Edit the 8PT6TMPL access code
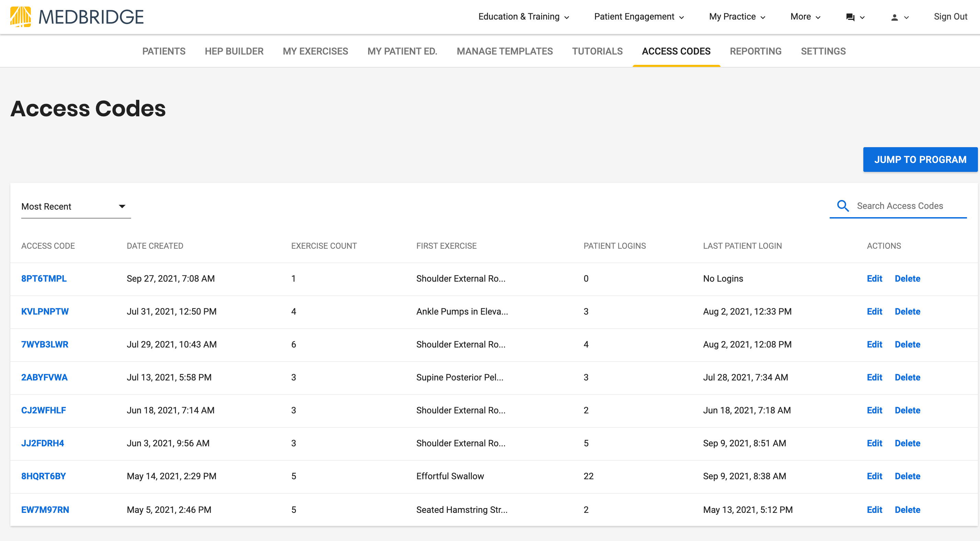Screen dimensions: 980x541 (x=874, y=279)
